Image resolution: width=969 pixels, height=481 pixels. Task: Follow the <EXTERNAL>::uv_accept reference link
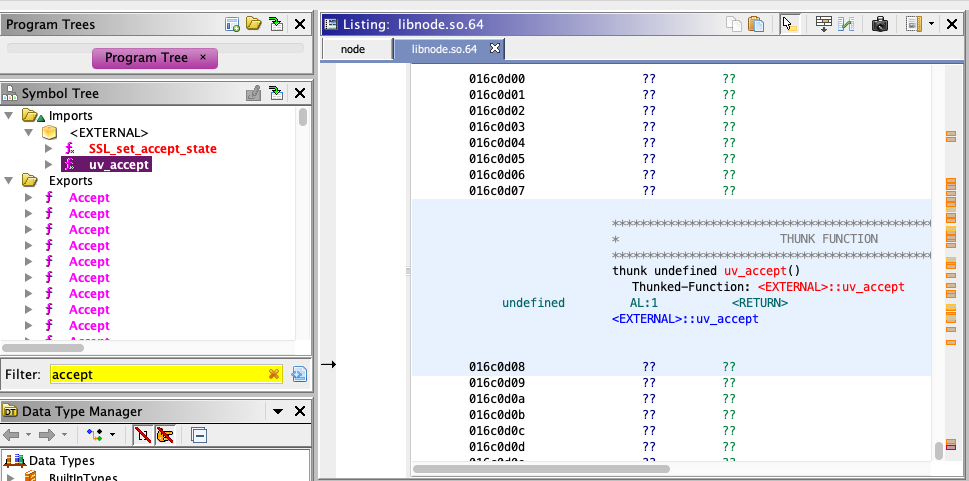coord(685,319)
